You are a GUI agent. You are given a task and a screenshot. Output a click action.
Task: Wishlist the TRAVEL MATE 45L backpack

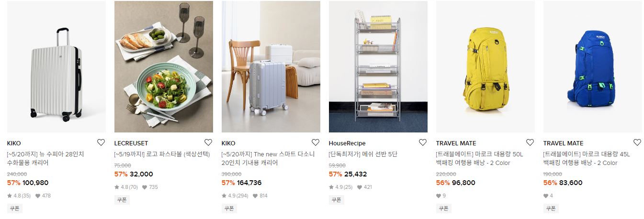click(637, 142)
